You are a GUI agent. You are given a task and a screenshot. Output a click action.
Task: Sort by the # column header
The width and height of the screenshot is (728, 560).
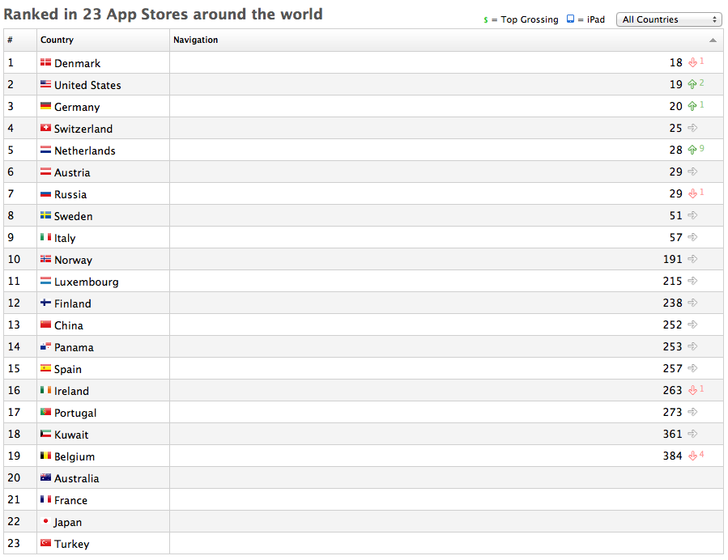[x=10, y=40]
